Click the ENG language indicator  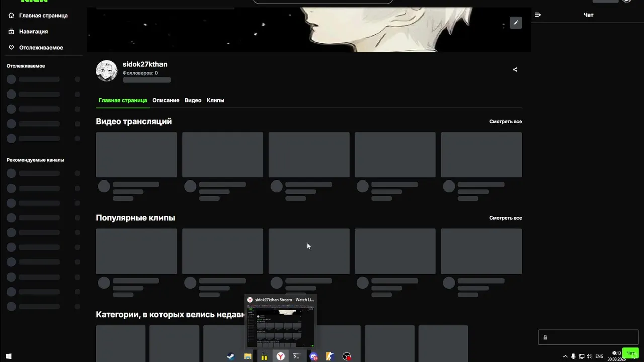599,356
